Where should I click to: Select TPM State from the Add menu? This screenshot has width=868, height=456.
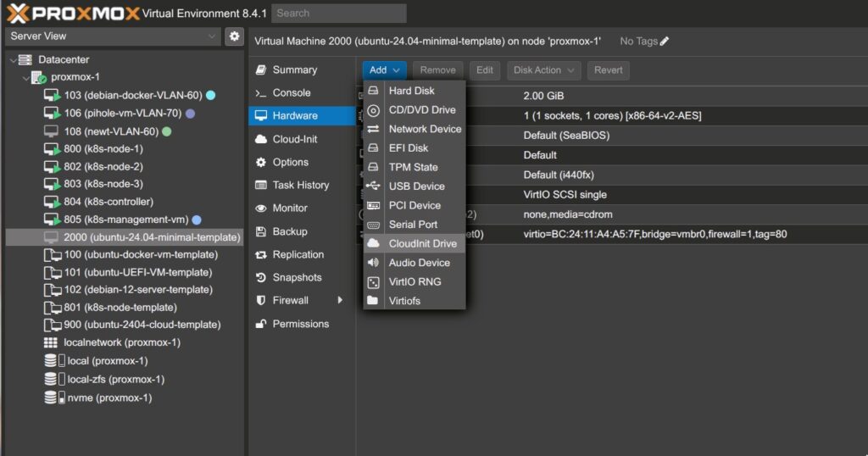(x=414, y=167)
